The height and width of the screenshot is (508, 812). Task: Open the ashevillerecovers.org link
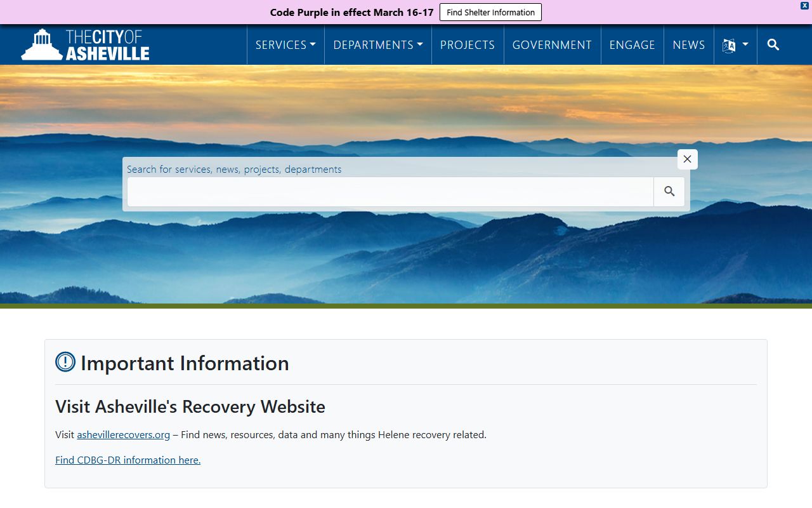coord(123,435)
